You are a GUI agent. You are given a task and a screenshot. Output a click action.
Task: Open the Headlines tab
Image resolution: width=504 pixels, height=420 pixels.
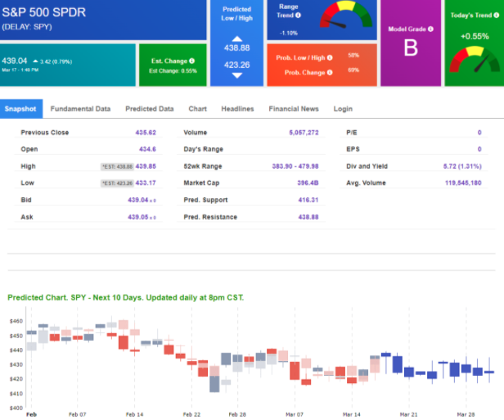tap(237, 109)
